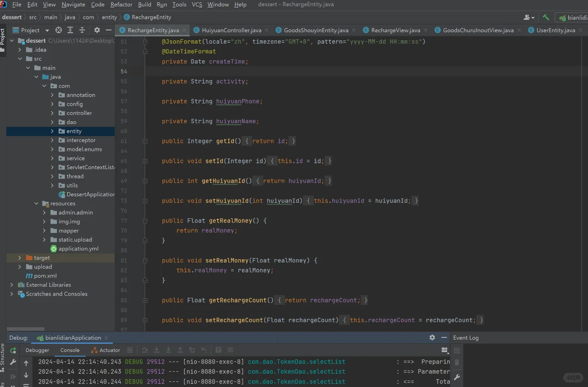Open the Project panel gear options

pos(97,30)
